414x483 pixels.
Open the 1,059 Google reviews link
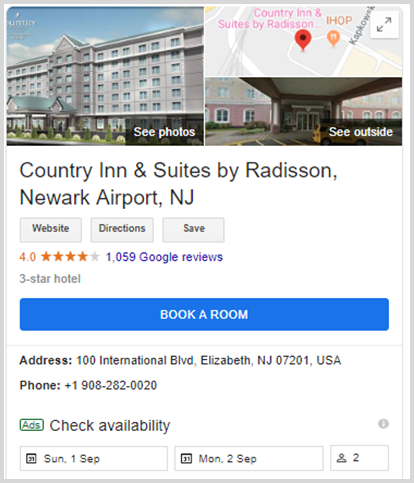(x=164, y=257)
